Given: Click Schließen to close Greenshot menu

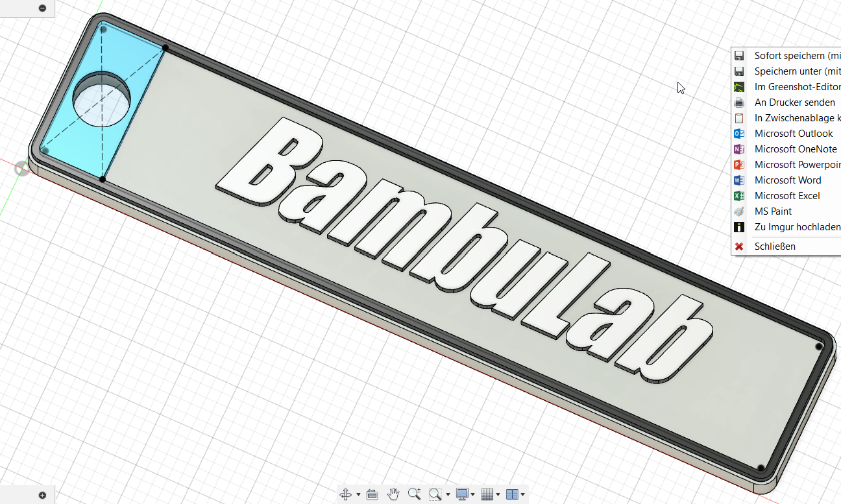Looking at the screenshot, I should pyautogui.click(x=786, y=246).
